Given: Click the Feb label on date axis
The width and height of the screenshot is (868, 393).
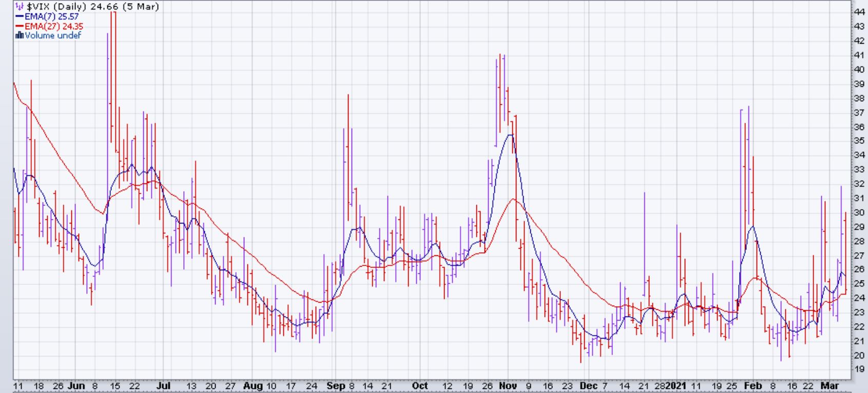Looking at the screenshot, I should pos(753,386).
